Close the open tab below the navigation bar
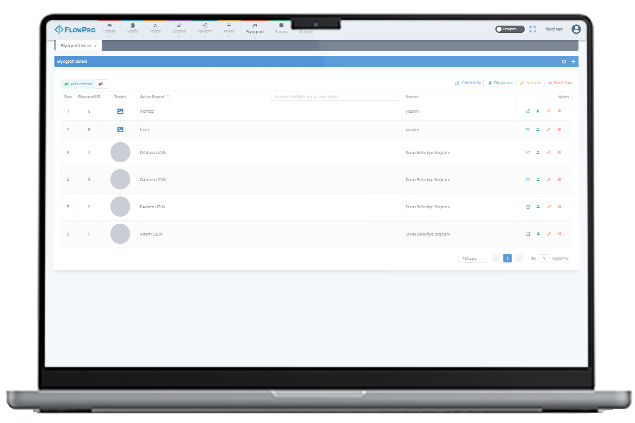 (95, 46)
